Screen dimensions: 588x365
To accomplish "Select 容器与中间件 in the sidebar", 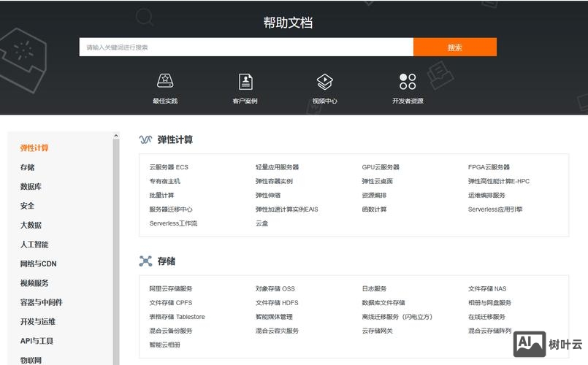I will (41, 302).
